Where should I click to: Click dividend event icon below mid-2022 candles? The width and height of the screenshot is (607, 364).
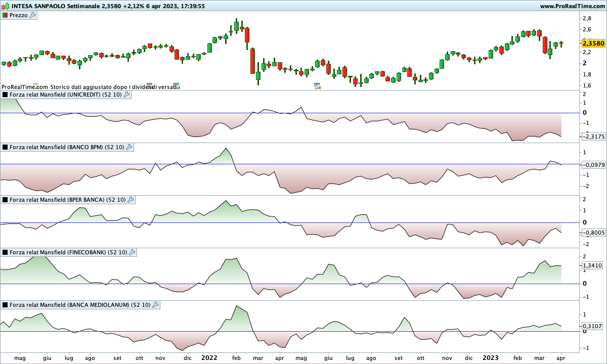tap(317, 86)
